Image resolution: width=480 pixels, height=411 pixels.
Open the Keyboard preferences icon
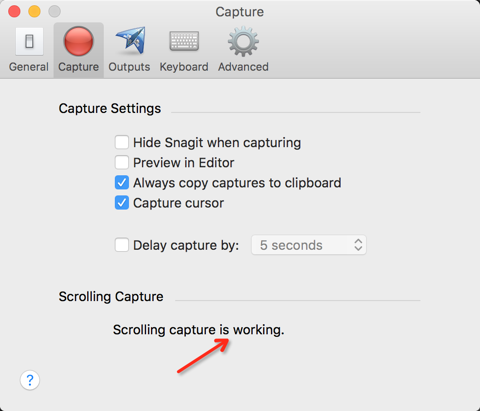click(184, 41)
